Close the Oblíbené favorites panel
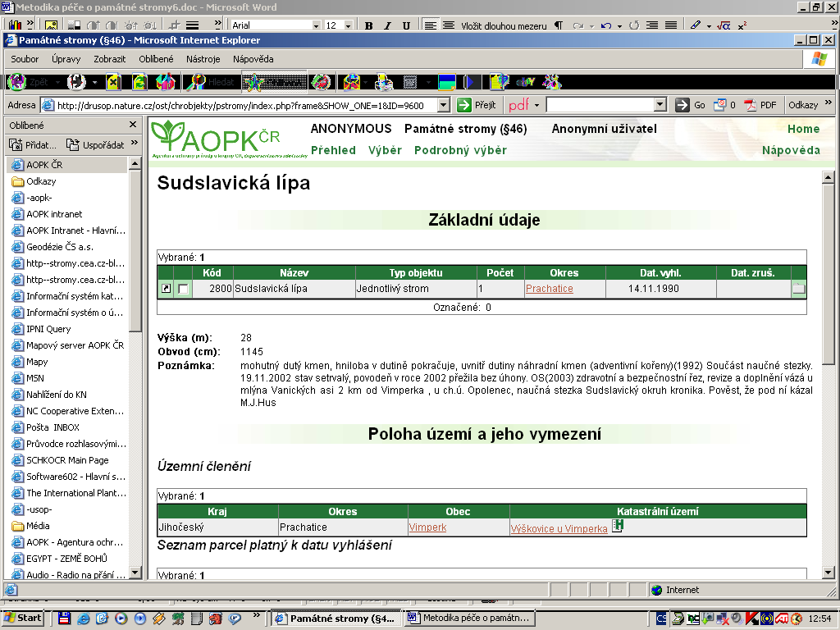Image resolution: width=840 pixels, height=630 pixels. [x=133, y=125]
